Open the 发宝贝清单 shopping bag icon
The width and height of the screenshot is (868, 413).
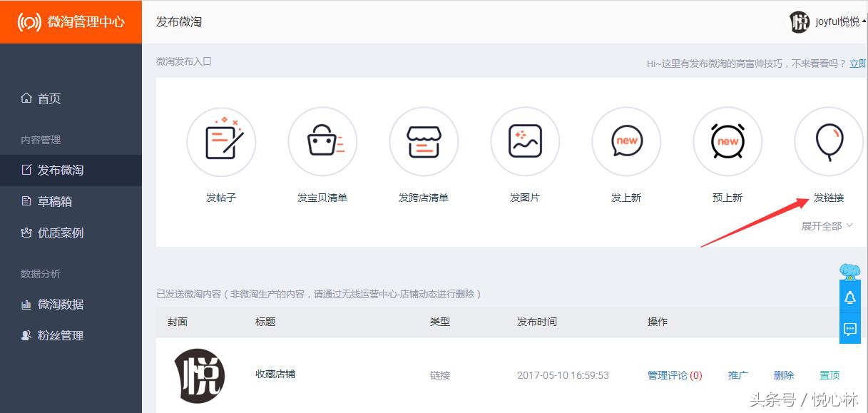(x=322, y=141)
